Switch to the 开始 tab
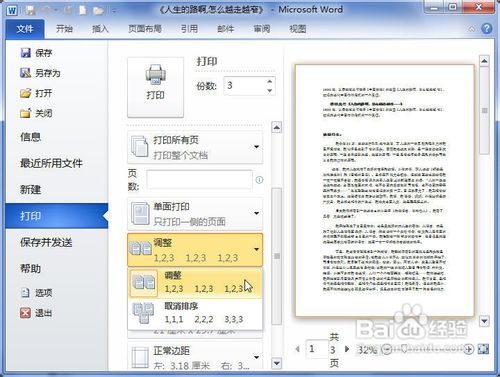 (x=64, y=29)
